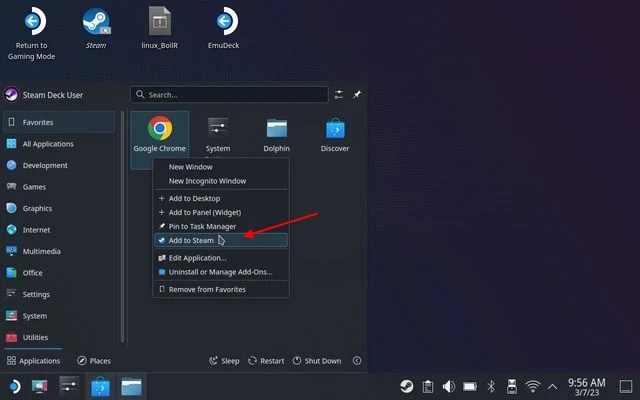Open the Settings category

(x=59, y=294)
